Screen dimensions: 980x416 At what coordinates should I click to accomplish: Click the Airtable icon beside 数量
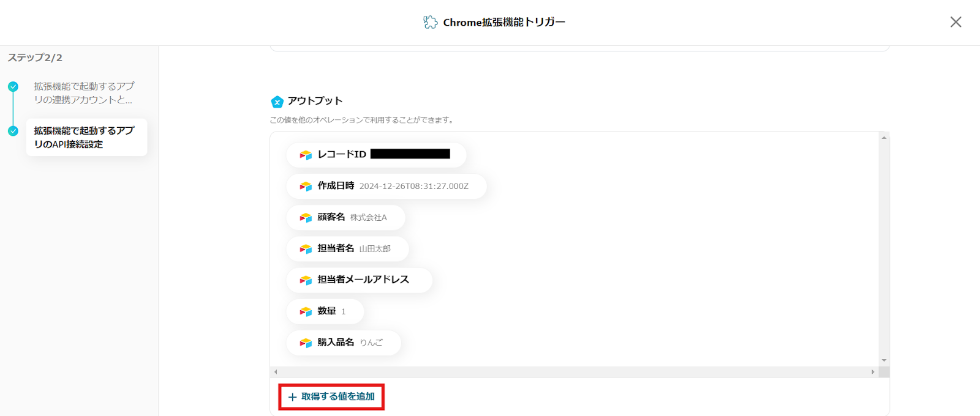306,311
